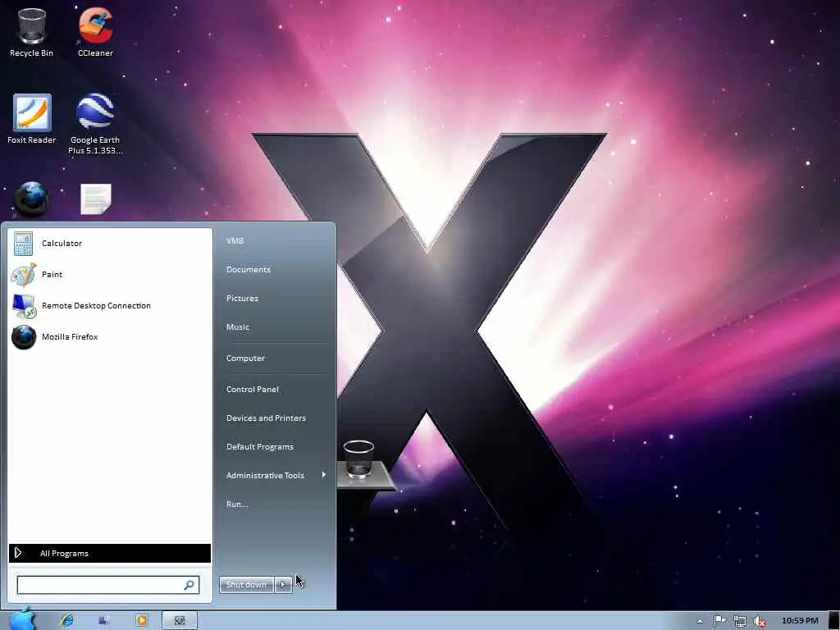840x630 pixels.
Task: Click the search magnifier icon
Action: pos(189,585)
